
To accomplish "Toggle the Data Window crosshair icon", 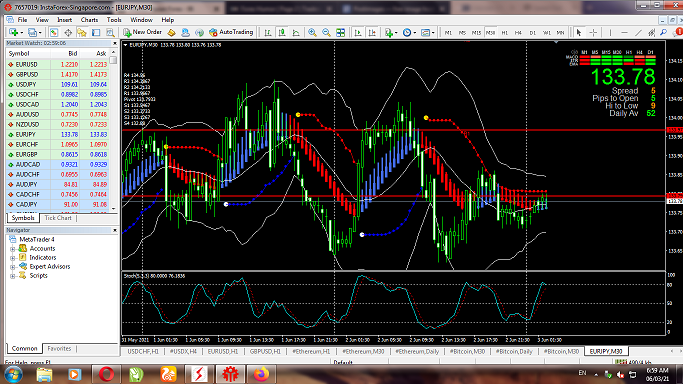I will [68, 32].
